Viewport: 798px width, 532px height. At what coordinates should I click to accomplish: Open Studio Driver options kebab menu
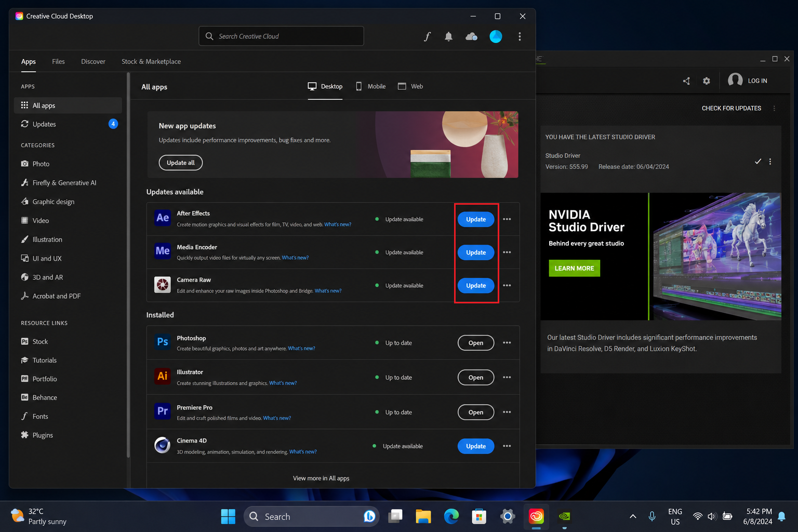[770, 162]
